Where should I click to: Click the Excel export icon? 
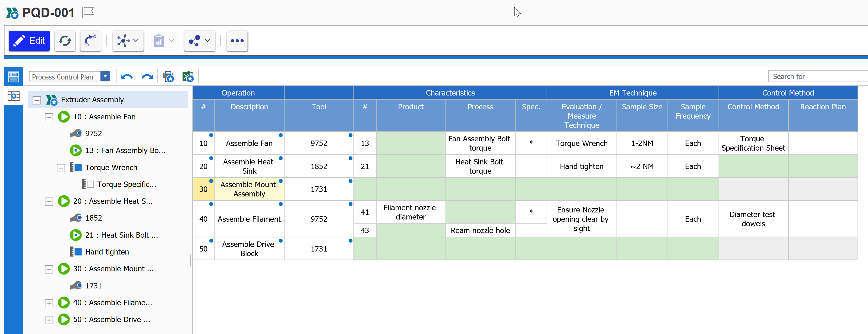tap(188, 77)
